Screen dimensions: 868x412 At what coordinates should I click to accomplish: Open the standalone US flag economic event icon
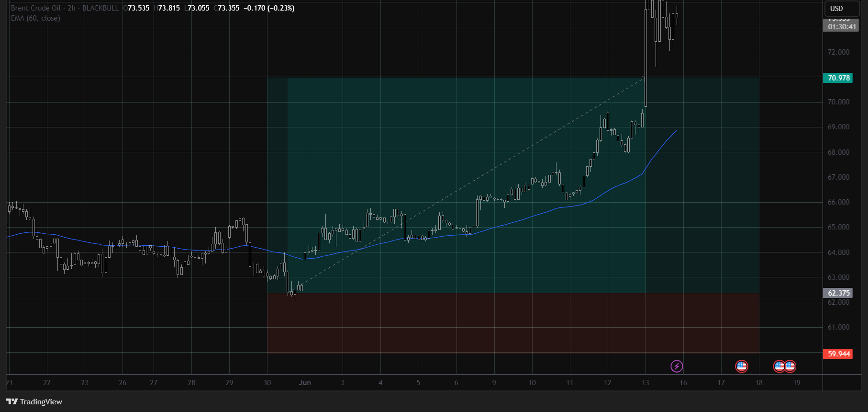[x=741, y=366]
